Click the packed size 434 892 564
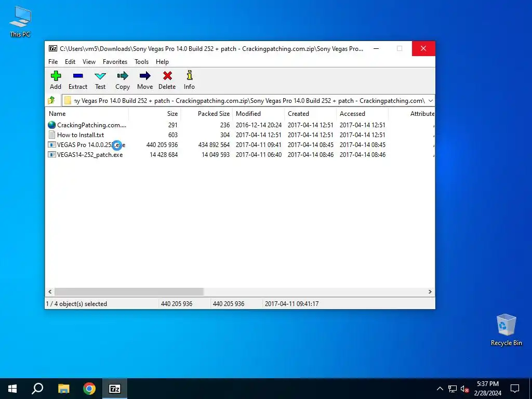The width and height of the screenshot is (532, 399). [x=214, y=145]
